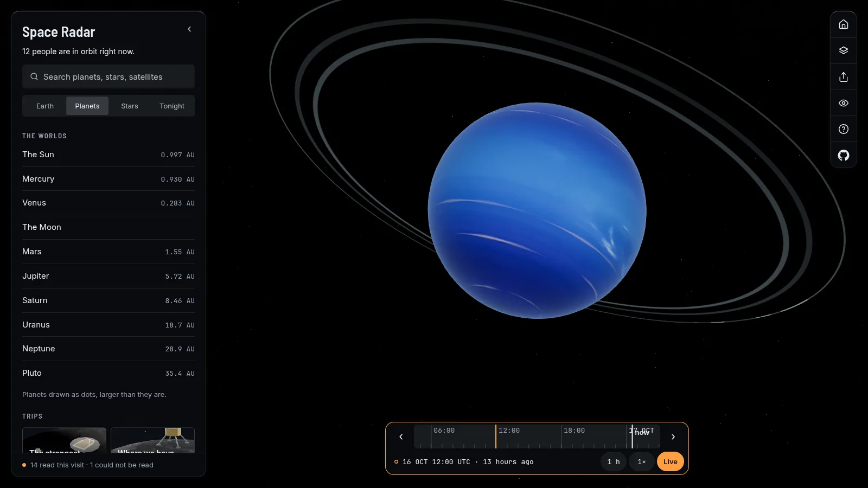Click the Home icon in right toolbar
The width and height of the screenshot is (868, 488).
844,24
